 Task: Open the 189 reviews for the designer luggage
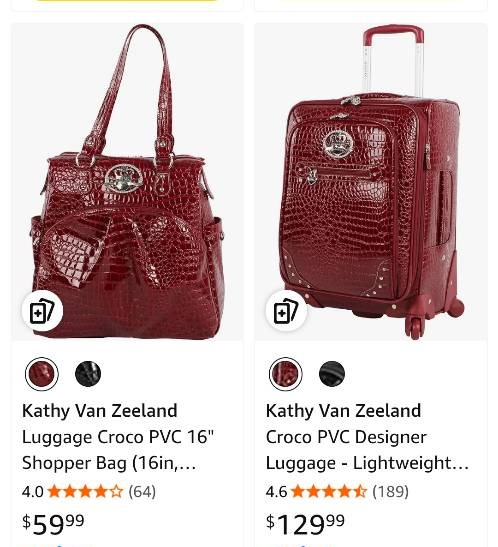click(x=390, y=492)
